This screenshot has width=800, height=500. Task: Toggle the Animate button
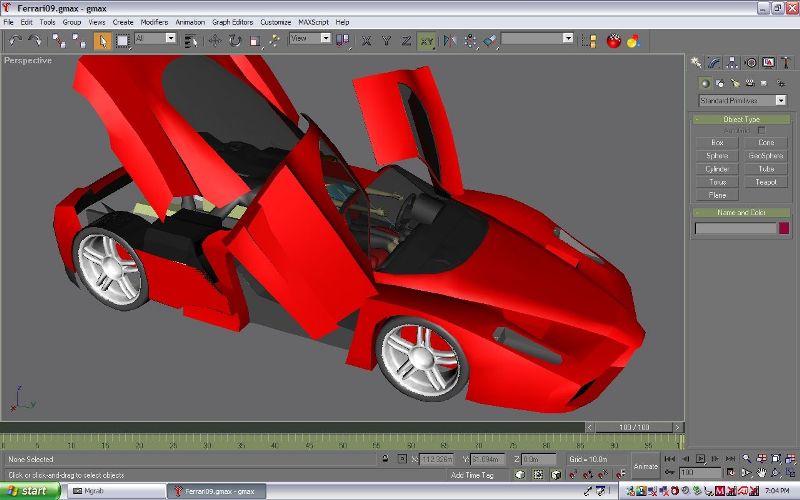646,466
